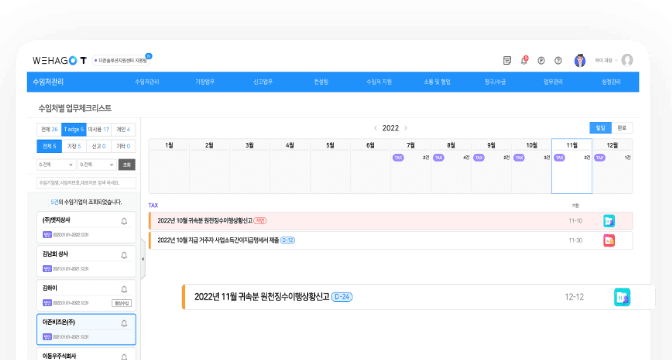Open the user name dropdown next to avatar
672x360 pixels.
click(x=606, y=60)
